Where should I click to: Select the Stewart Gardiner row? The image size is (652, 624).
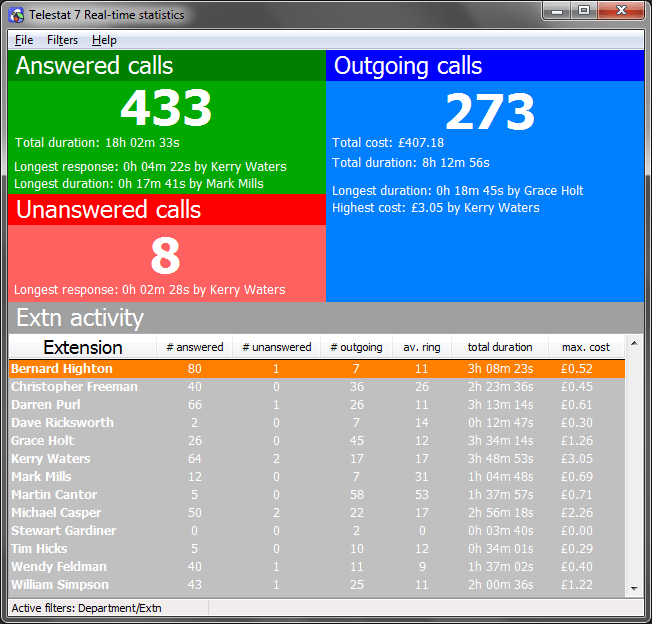[x=317, y=530]
